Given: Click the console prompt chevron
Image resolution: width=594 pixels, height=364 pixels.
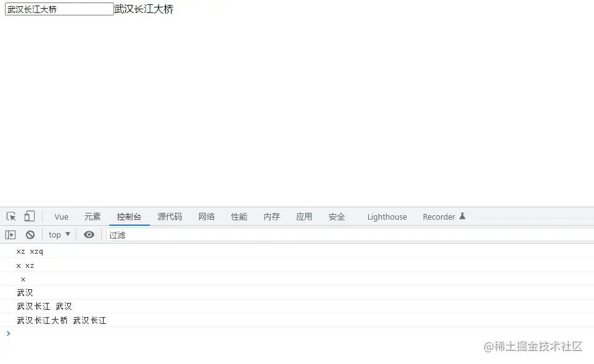Looking at the screenshot, I should click(x=9, y=333).
